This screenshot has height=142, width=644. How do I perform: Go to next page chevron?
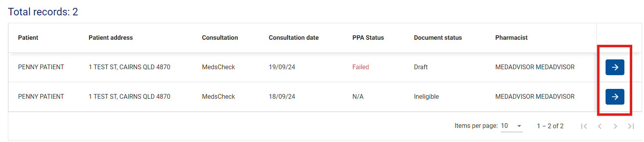click(x=615, y=126)
